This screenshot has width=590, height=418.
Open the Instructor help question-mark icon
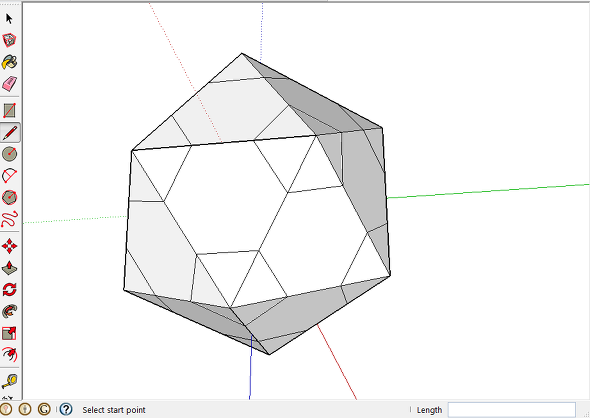pos(66,409)
